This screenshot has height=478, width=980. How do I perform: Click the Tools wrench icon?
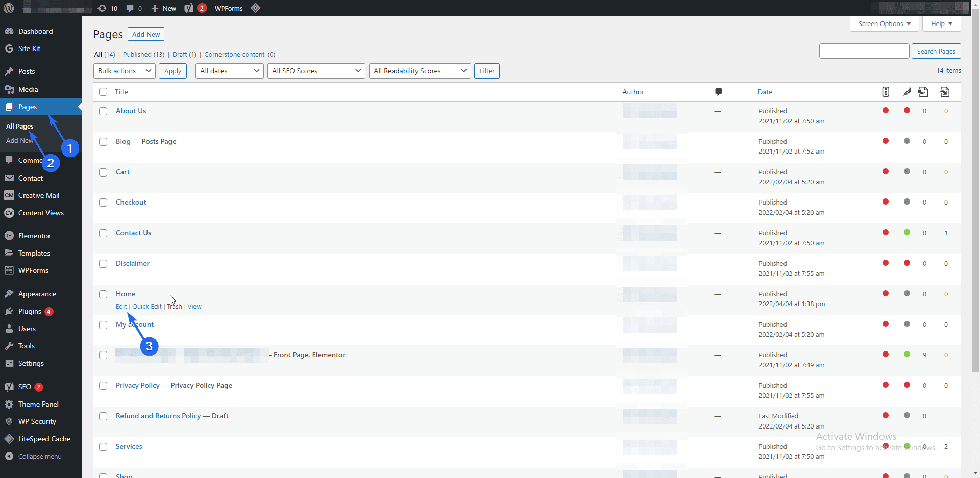(x=9, y=346)
